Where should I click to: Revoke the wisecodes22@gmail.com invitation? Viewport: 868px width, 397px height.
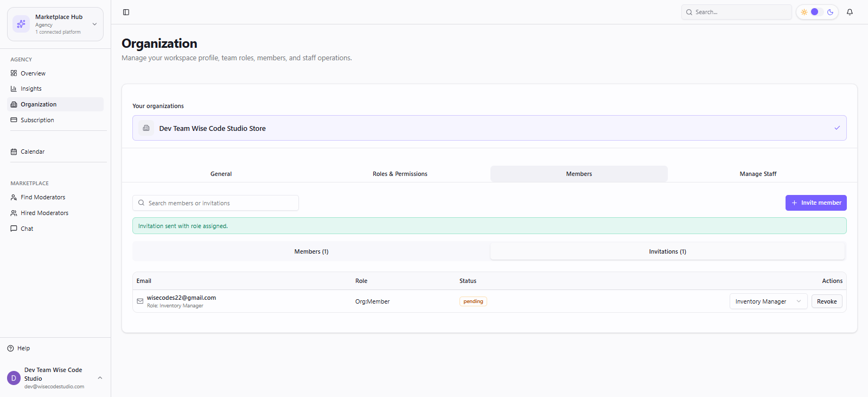tap(827, 301)
